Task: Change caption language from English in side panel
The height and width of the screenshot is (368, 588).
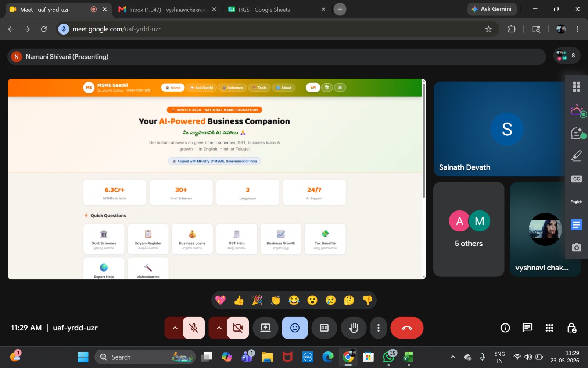Action: coord(576,202)
